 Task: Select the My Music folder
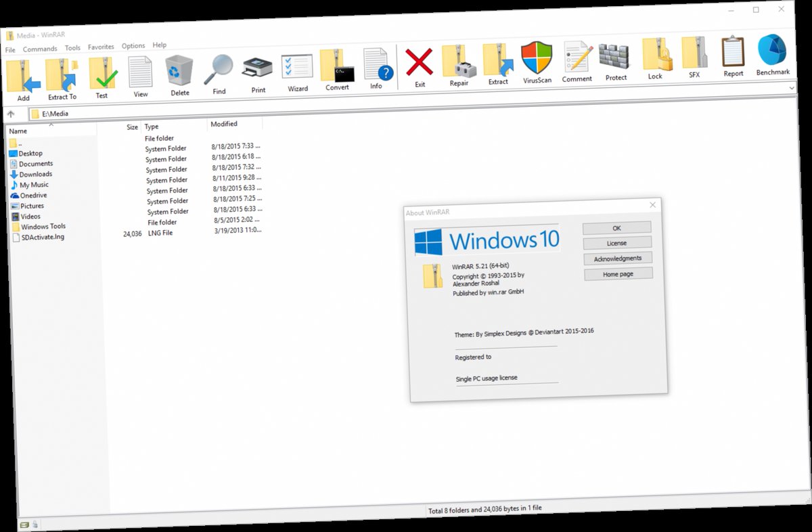(x=29, y=185)
